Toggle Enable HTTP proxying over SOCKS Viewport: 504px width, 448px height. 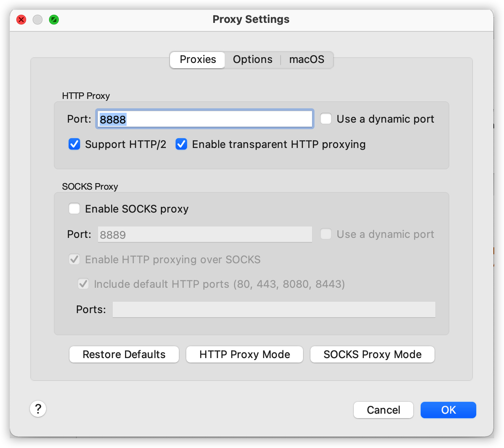(x=74, y=260)
